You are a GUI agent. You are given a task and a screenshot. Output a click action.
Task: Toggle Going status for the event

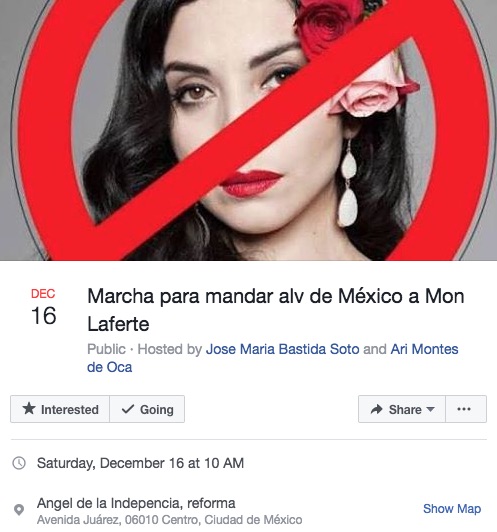click(147, 409)
